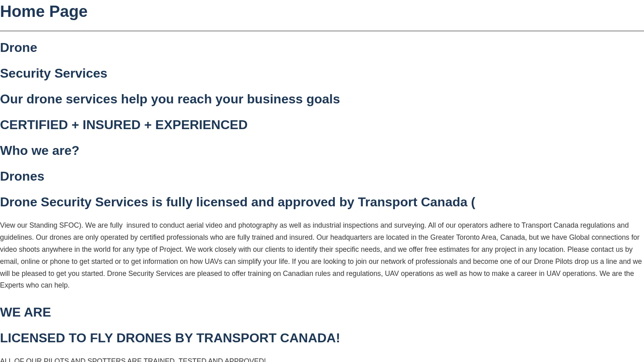Click the "ALL OF OUR PILOTS AND SPOTTERS" line
Image resolution: width=644 pixels, height=362 pixels.
tap(133, 360)
